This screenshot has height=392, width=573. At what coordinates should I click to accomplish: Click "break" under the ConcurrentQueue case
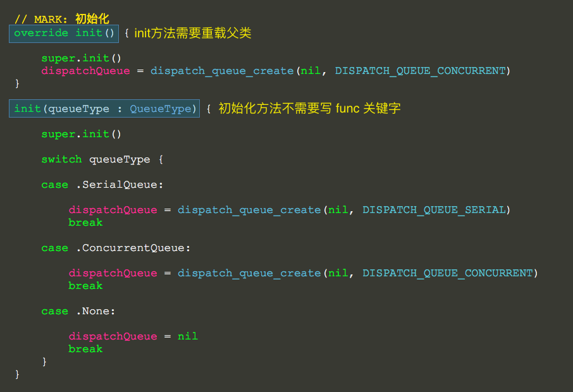click(x=85, y=286)
